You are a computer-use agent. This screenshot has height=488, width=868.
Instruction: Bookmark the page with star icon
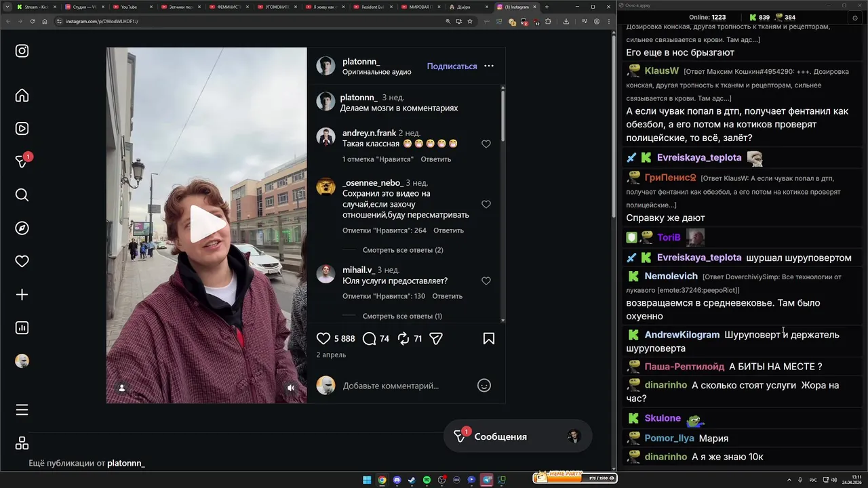(x=470, y=21)
